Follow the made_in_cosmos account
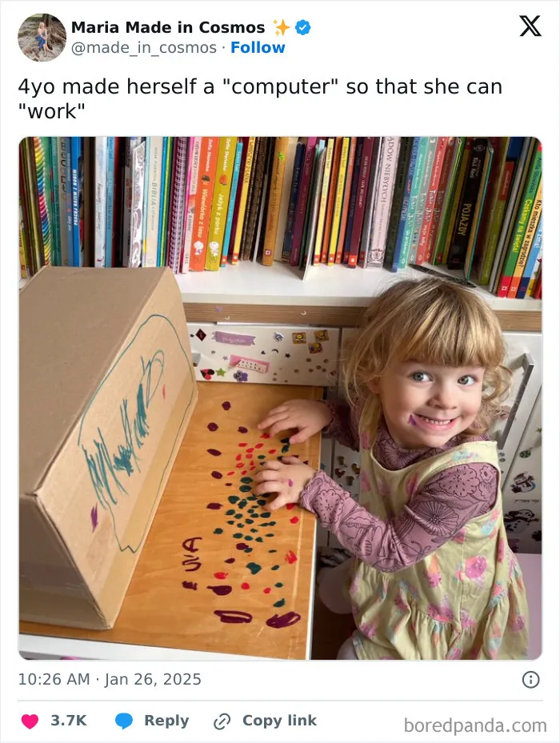Screen dimensions: 560x743 coord(258,47)
